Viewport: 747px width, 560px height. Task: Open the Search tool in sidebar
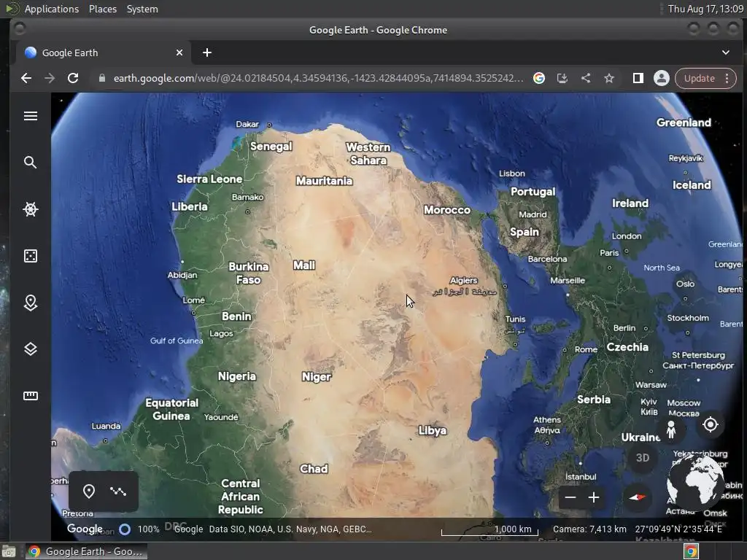pos(31,163)
